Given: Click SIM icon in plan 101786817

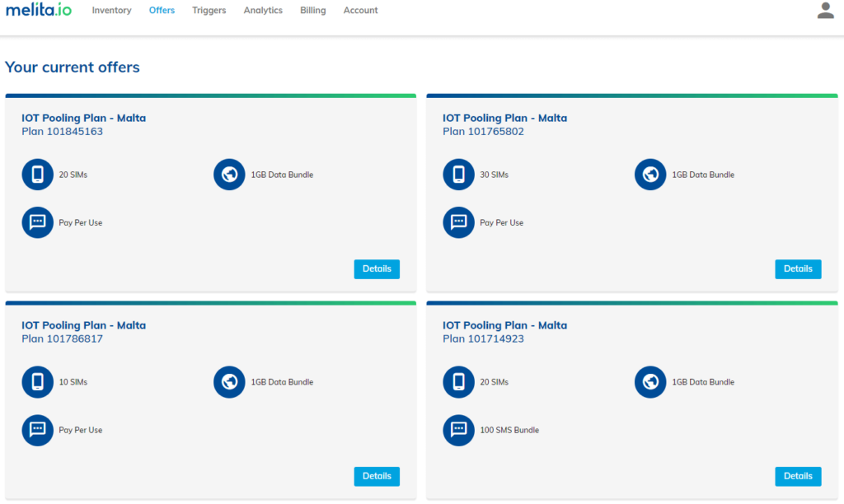Looking at the screenshot, I should click(37, 382).
